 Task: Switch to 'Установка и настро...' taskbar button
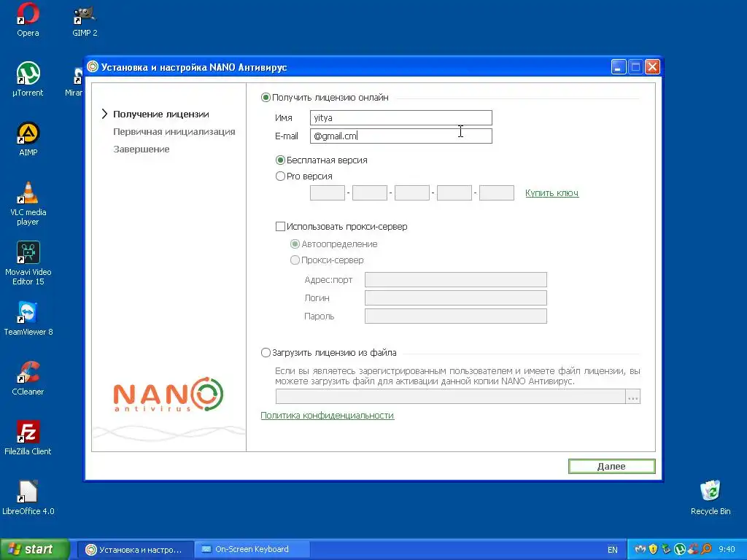(135, 550)
